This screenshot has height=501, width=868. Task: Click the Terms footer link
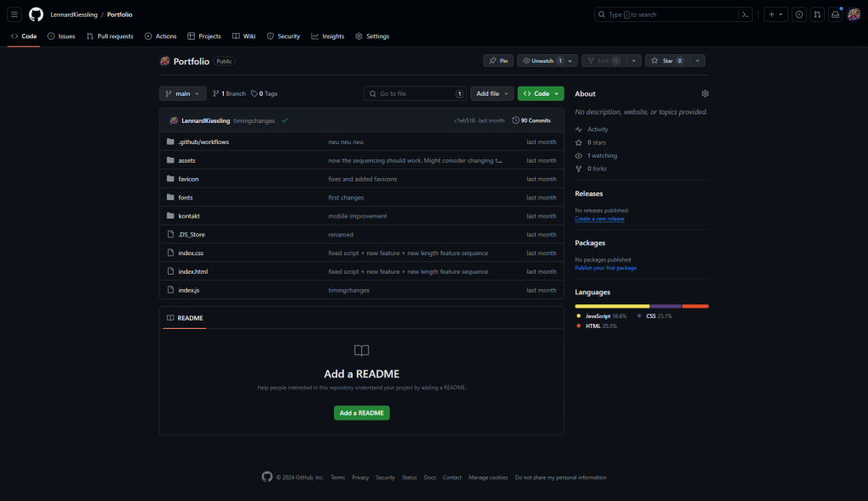[337, 477]
